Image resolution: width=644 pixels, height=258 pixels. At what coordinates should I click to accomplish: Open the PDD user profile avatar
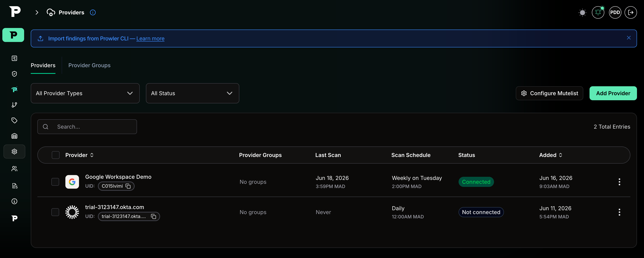pos(615,12)
